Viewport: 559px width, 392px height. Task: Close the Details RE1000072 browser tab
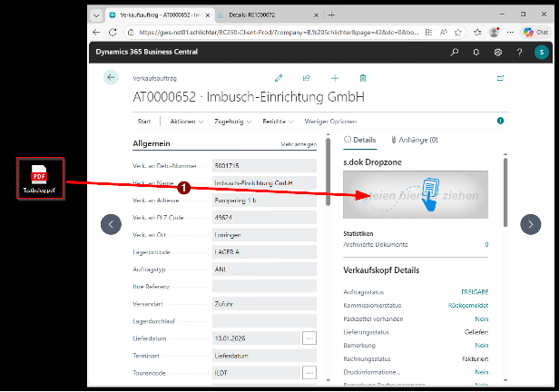[x=316, y=15]
